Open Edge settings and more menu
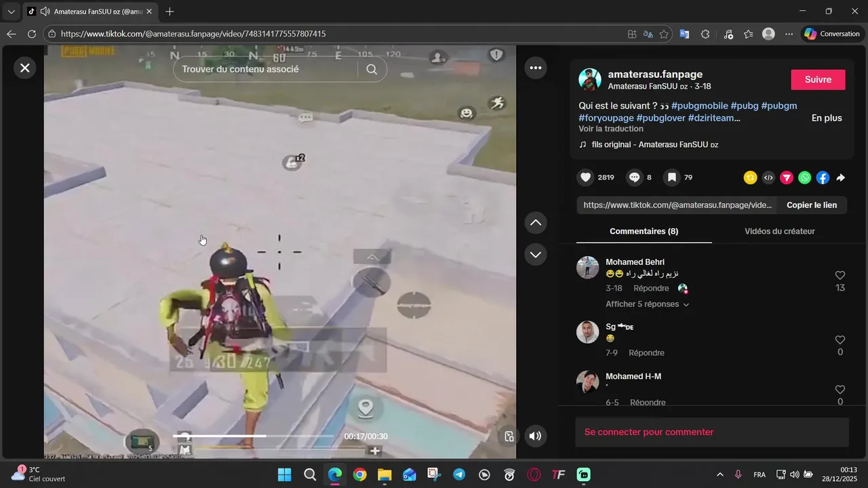Image resolution: width=868 pixels, height=488 pixels. click(x=789, y=34)
